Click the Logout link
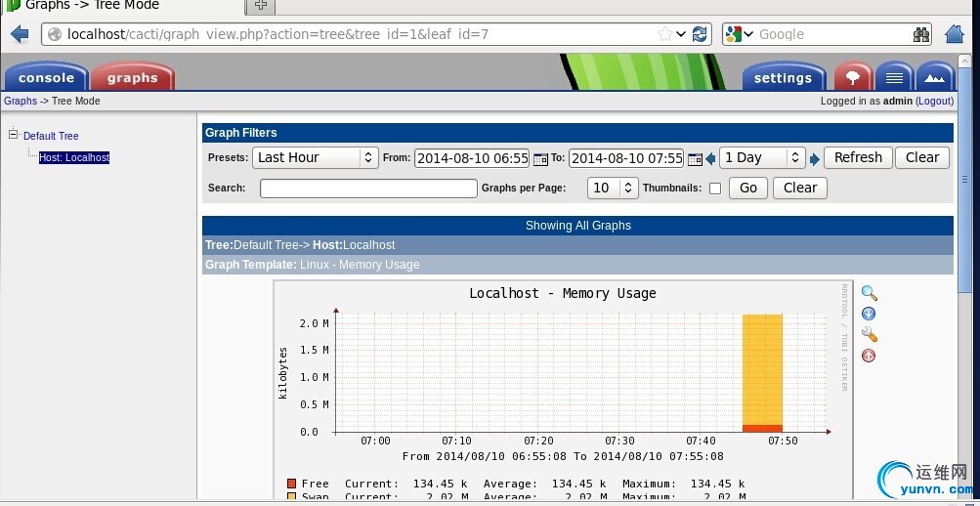This screenshot has width=980, height=506. [x=934, y=101]
